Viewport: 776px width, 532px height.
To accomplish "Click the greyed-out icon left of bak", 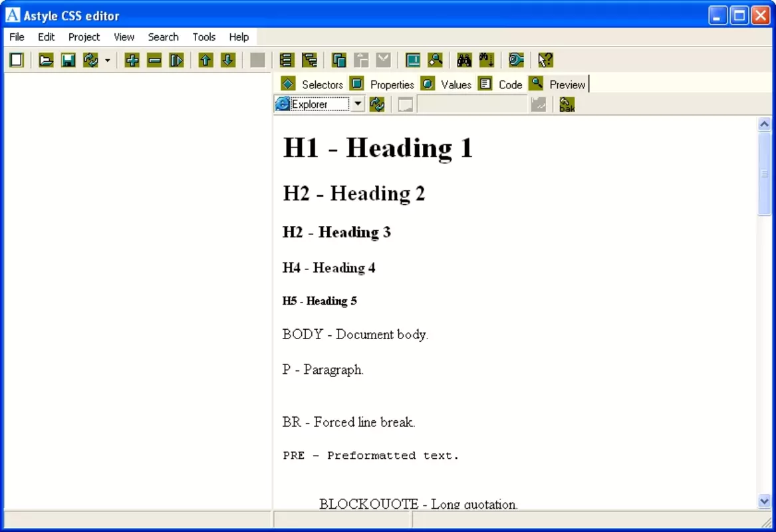I will pyautogui.click(x=539, y=104).
